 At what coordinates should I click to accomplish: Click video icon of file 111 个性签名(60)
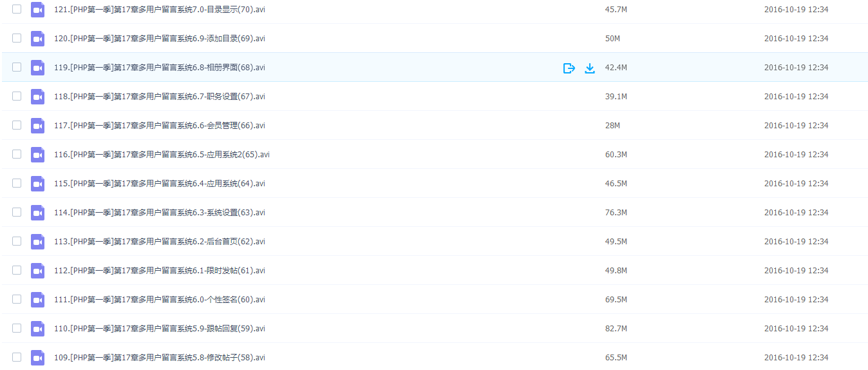pos(37,300)
